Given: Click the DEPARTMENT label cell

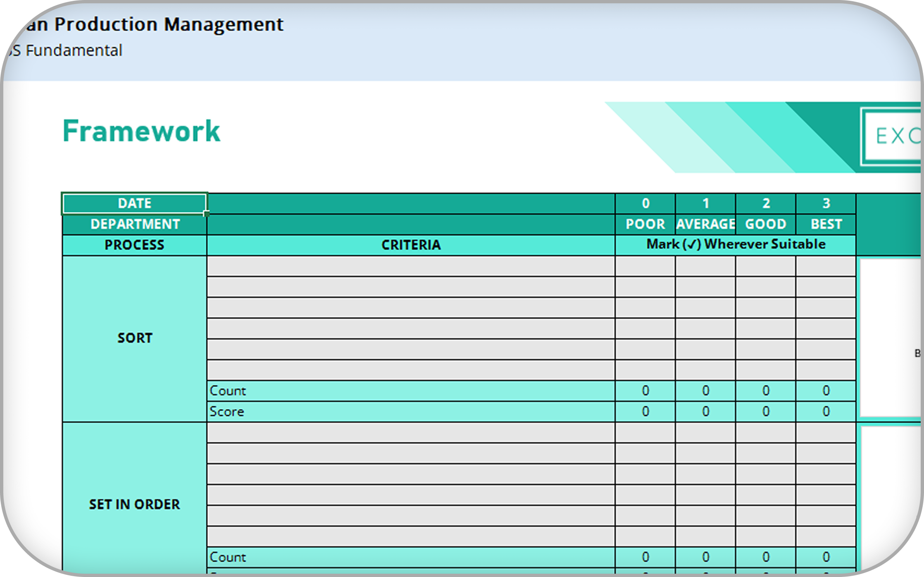Looking at the screenshot, I should pyautogui.click(x=134, y=224).
